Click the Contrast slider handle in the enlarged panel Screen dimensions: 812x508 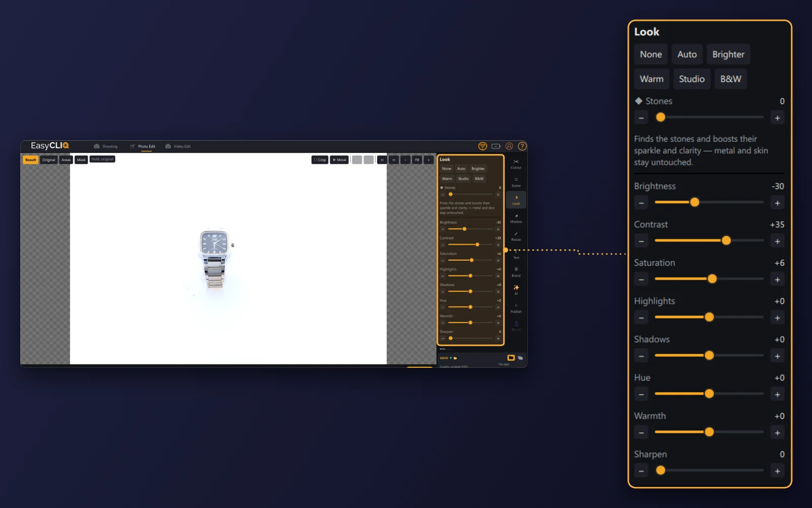(x=726, y=240)
